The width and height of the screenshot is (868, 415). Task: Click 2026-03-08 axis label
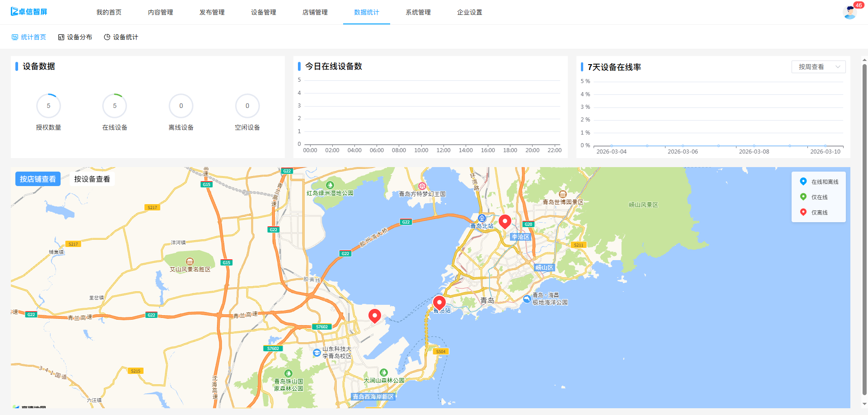pyautogui.click(x=754, y=152)
